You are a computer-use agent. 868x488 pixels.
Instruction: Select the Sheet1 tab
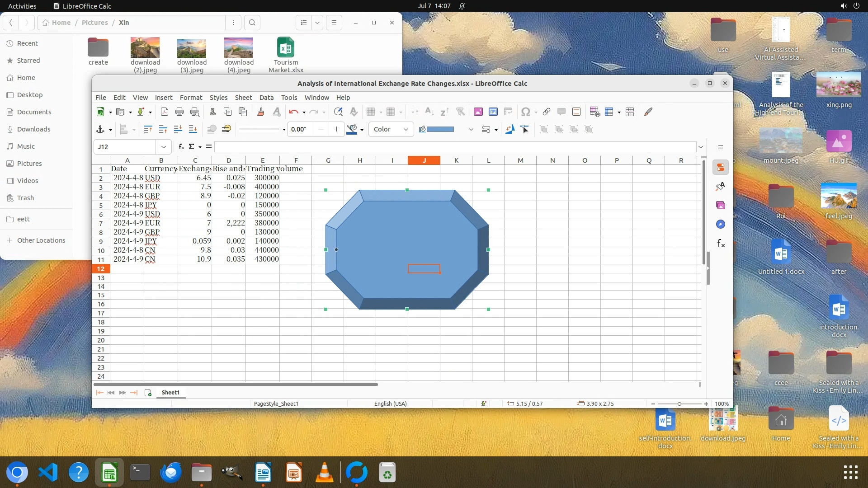(x=170, y=392)
